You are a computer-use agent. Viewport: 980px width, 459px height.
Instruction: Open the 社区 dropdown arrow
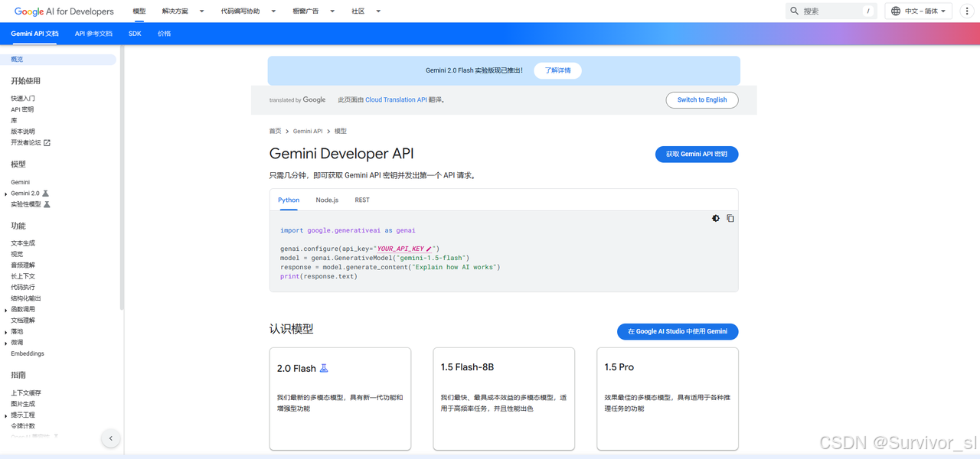[x=378, y=11]
